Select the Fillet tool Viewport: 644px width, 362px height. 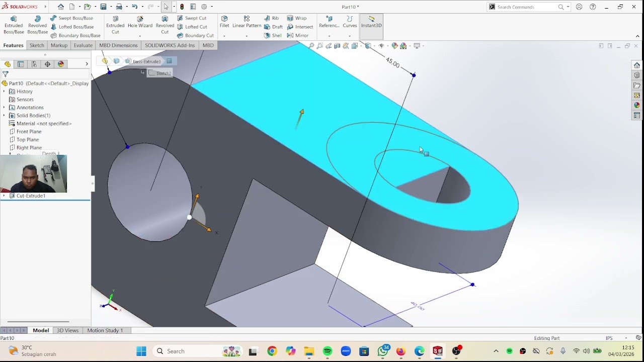[x=224, y=22]
